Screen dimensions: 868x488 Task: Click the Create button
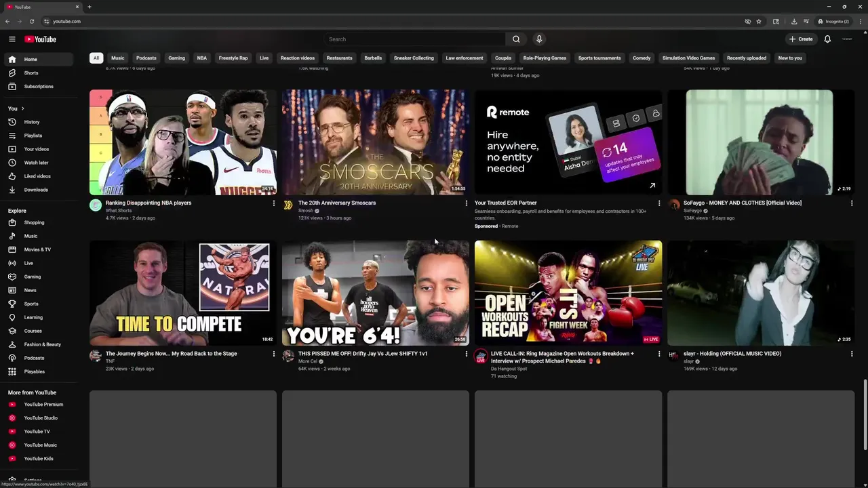[x=801, y=39]
